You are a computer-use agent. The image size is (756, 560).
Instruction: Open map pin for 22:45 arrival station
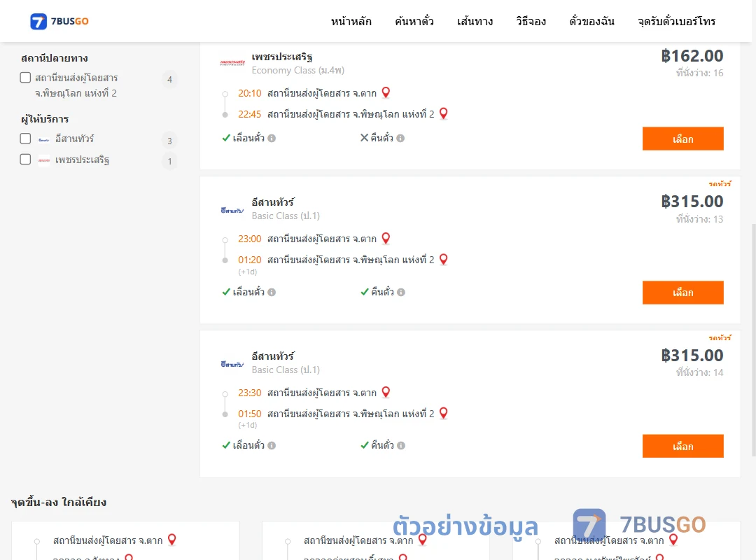click(x=444, y=113)
